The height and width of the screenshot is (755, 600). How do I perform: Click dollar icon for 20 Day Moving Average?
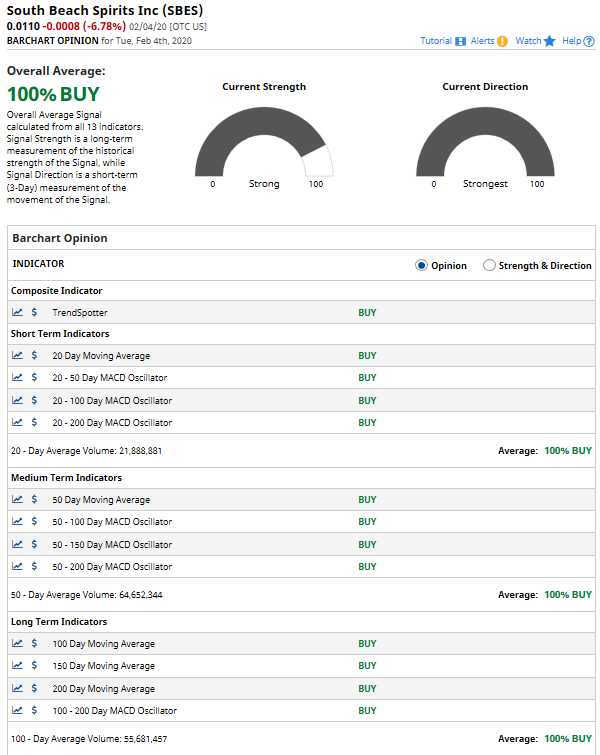pos(34,355)
